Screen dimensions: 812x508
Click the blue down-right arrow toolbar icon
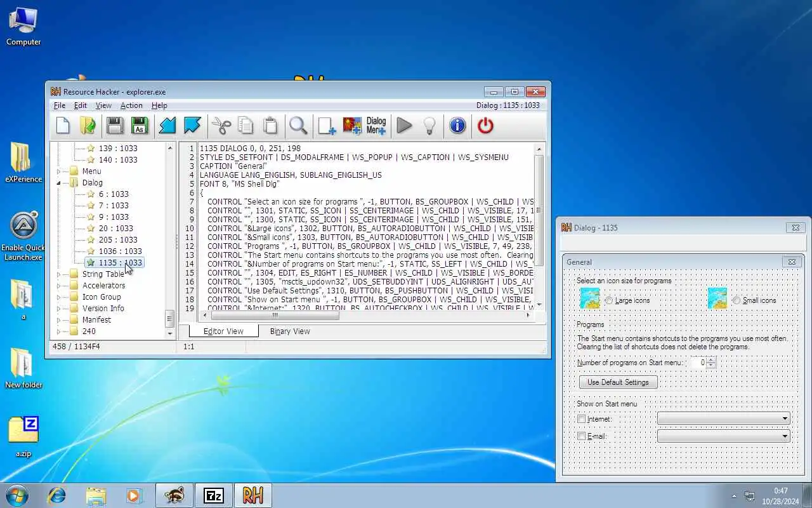[x=192, y=126]
